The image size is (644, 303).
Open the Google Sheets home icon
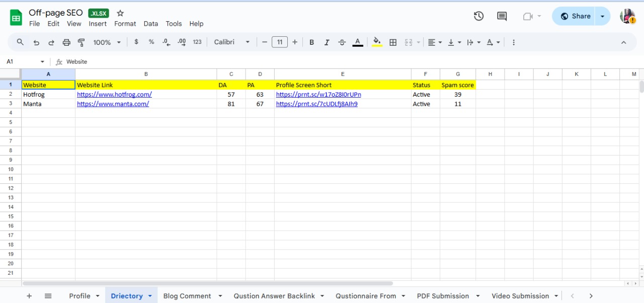click(x=16, y=18)
